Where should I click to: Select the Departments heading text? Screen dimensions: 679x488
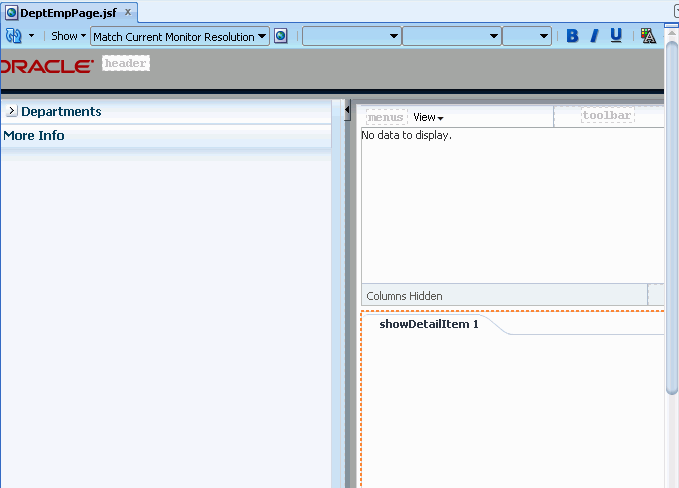pyautogui.click(x=61, y=112)
